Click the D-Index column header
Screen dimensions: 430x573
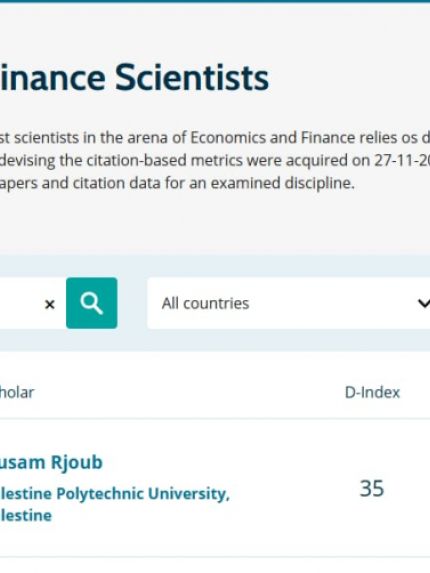pyautogui.click(x=372, y=392)
